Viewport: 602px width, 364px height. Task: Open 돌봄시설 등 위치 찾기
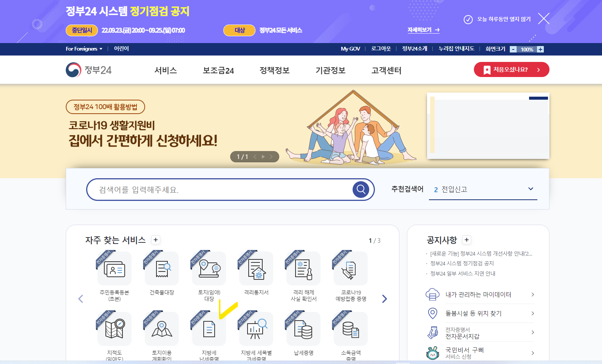point(480,313)
